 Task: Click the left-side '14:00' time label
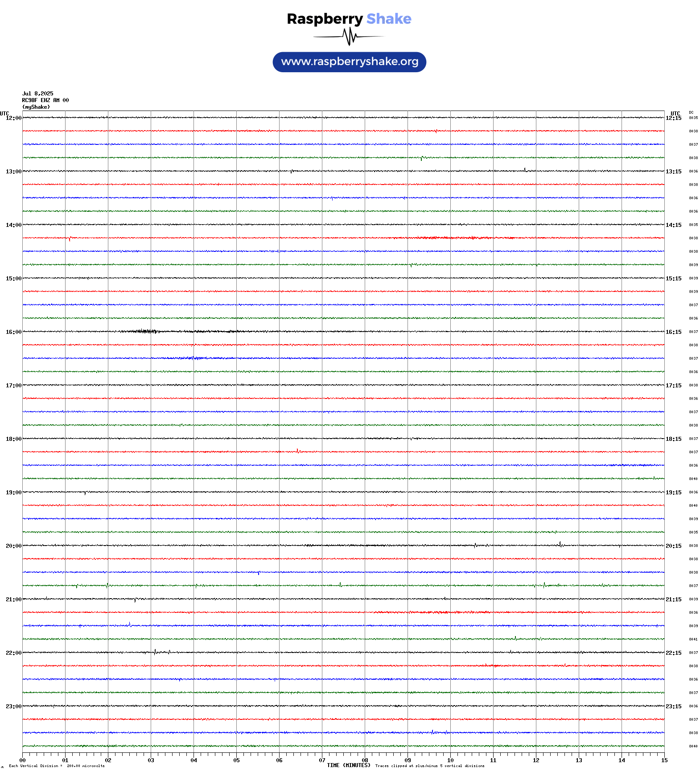point(13,225)
